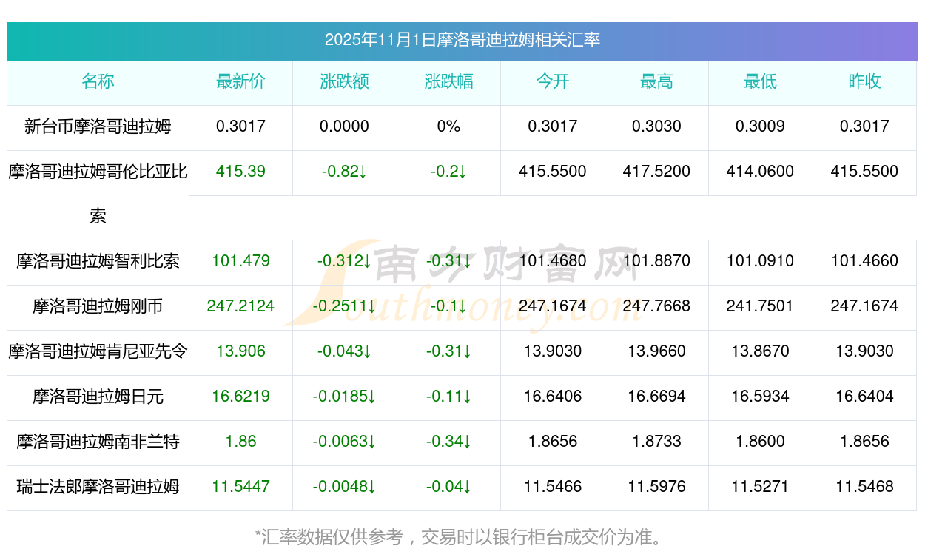The height and width of the screenshot is (560, 925).
Task: Click the 2025年11月1日 table title banner
Action: (462, 40)
